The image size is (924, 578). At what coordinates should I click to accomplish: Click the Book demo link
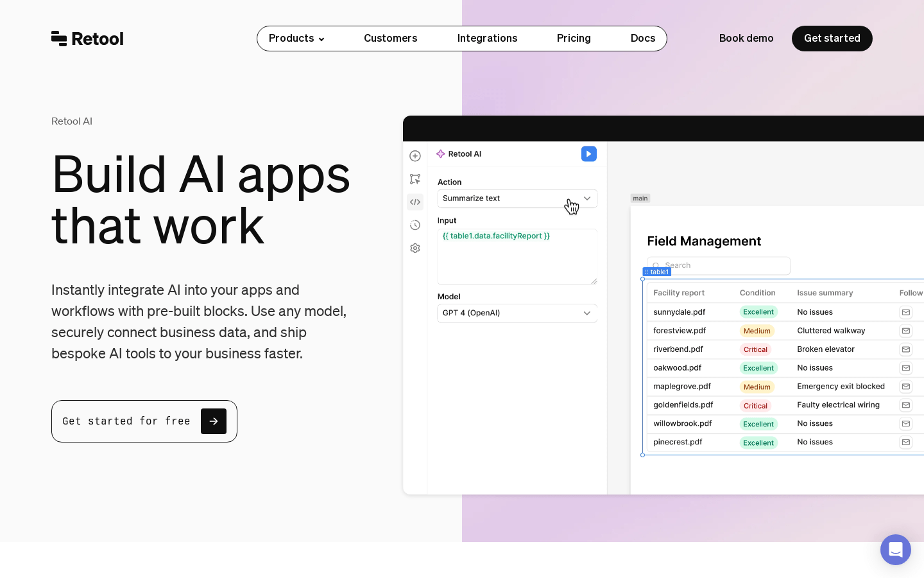pos(746,39)
